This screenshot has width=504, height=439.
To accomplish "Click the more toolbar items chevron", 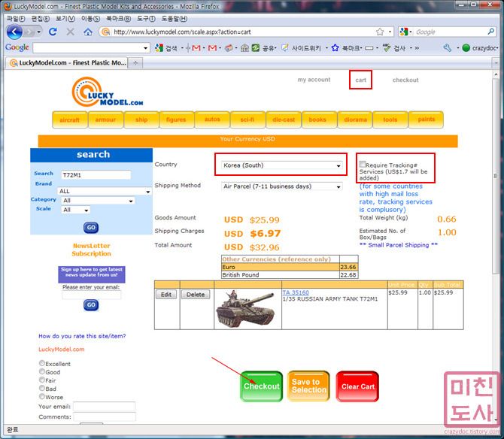I will point(417,48).
